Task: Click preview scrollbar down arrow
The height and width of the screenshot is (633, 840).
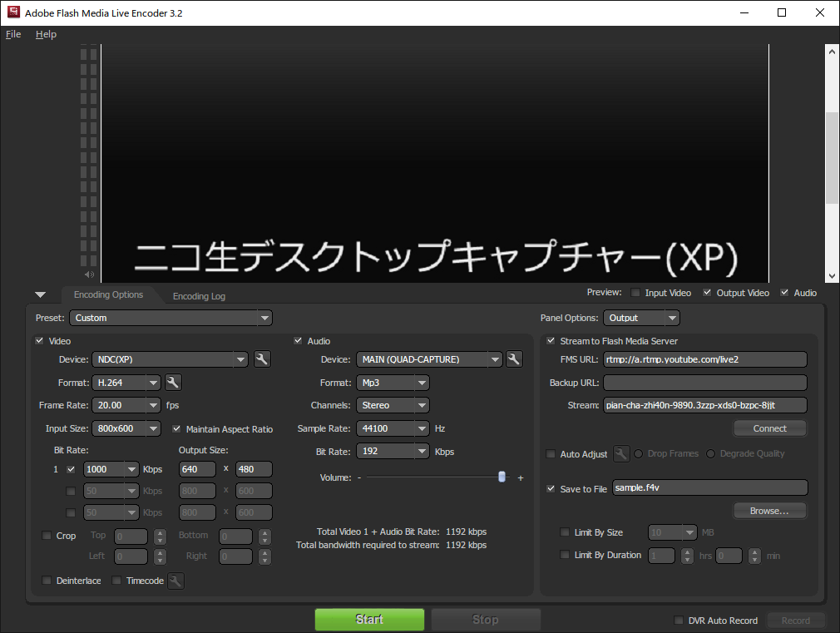Action: [832, 276]
